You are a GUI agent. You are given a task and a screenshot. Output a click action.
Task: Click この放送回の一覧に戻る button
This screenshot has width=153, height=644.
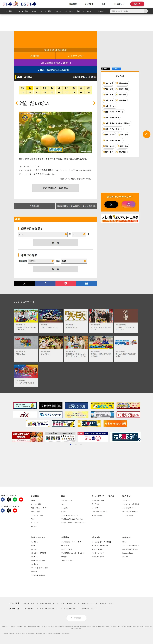tap(55, 188)
